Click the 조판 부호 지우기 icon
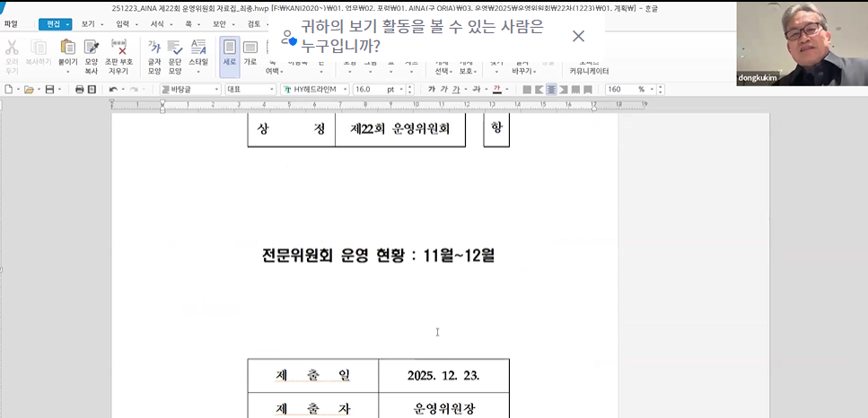This screenshot has height=418, width=868. point(119,48)
